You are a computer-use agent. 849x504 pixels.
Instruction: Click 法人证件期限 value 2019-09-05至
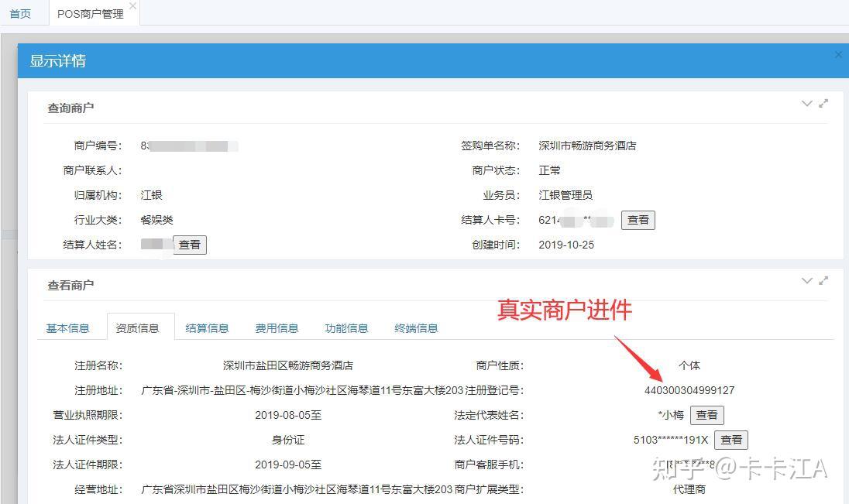288,465
